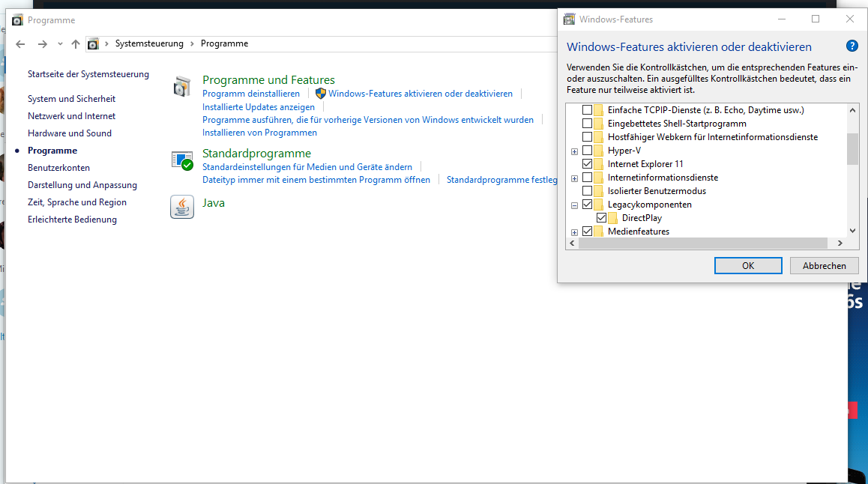Image resolution: width=868 pixels, height=484 pixels.
Task: Click the feature list scroll right arrow
Action: coord(840,243)
